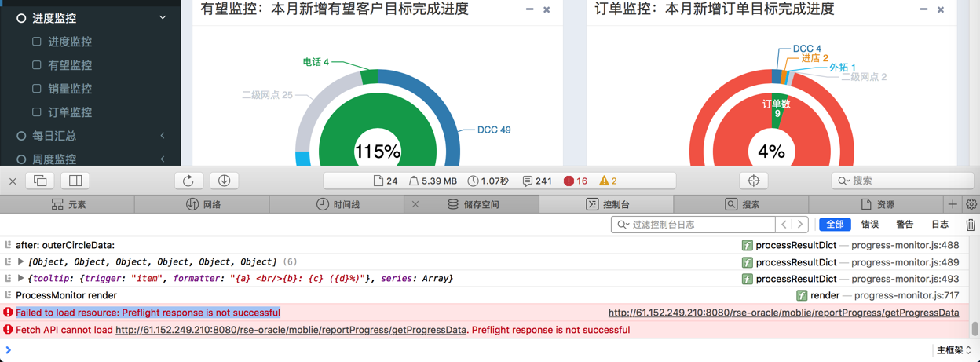
Task: Select the 控制台 tab
Action: point(607,204)
